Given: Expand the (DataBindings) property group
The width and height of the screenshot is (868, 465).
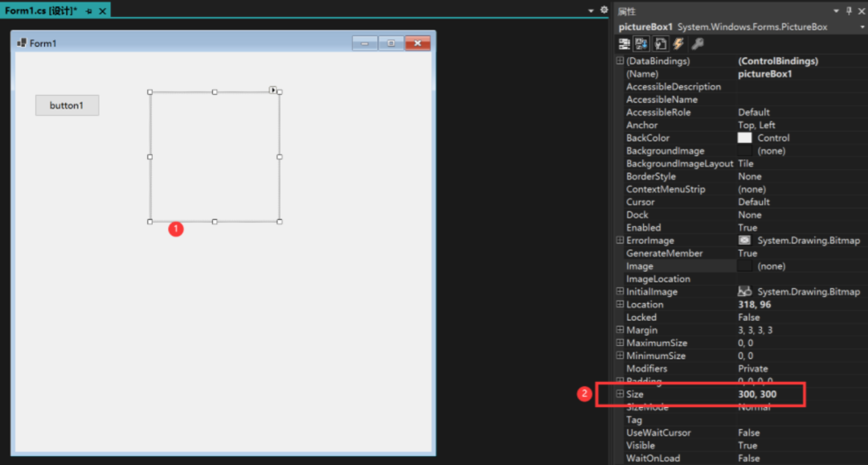Looking at the screenshot, I should pyautogui.click(x=620, y=61).
